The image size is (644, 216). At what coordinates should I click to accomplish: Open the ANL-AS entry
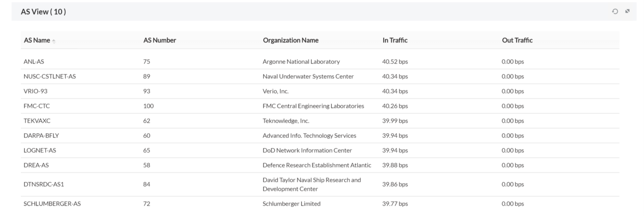tap(34, 62)
